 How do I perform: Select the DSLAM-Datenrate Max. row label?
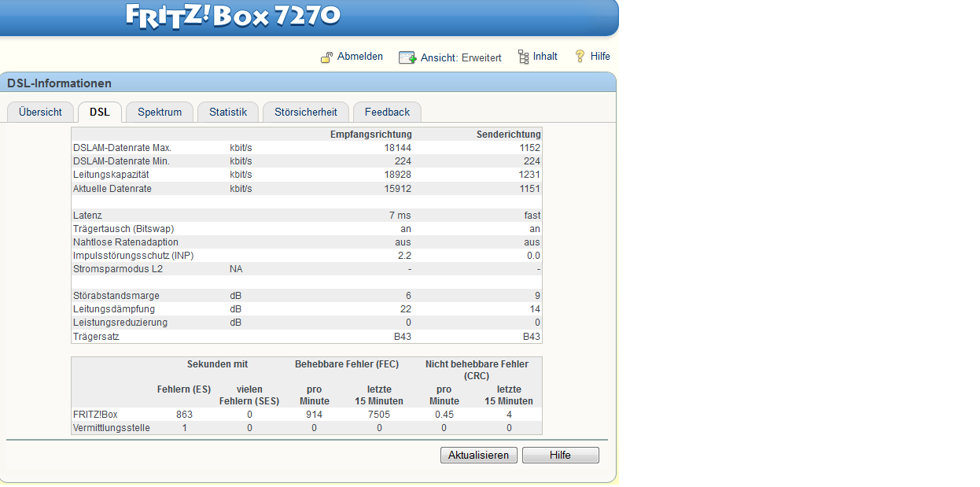(122, 148)
